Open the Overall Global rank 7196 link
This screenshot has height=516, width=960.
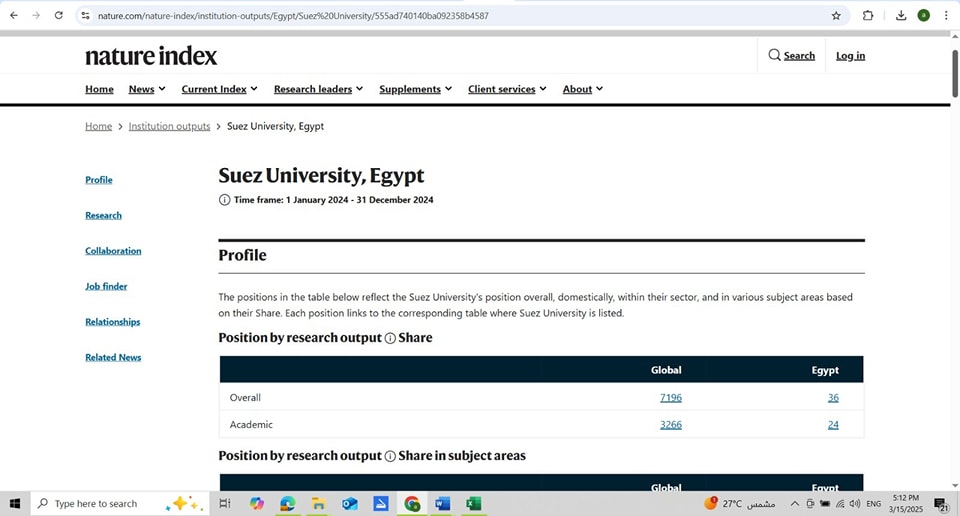coord(670,398)
